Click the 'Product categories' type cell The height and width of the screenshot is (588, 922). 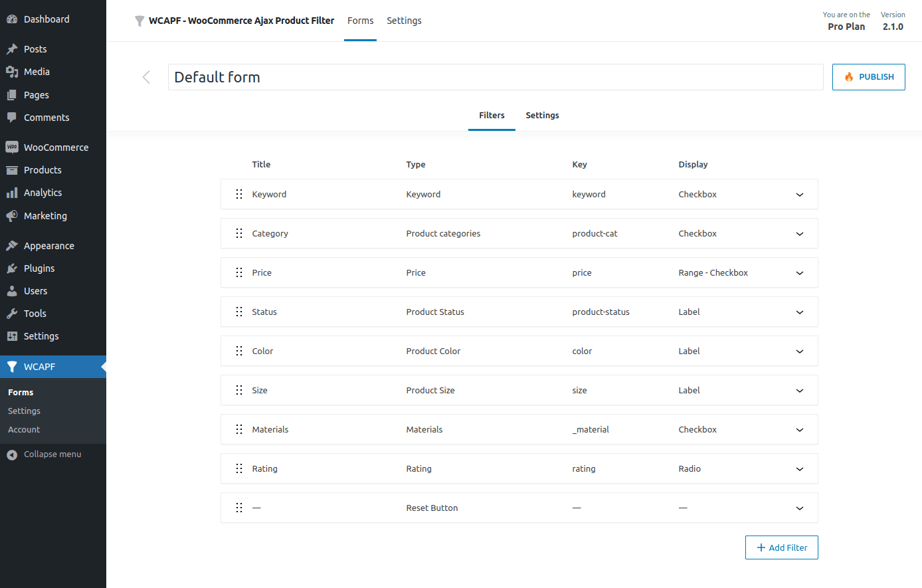click(x=443, y=234)
